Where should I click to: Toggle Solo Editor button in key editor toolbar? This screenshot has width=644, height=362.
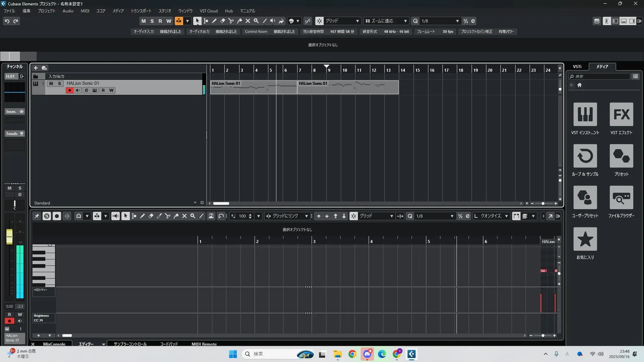click(x=47, y=216)
